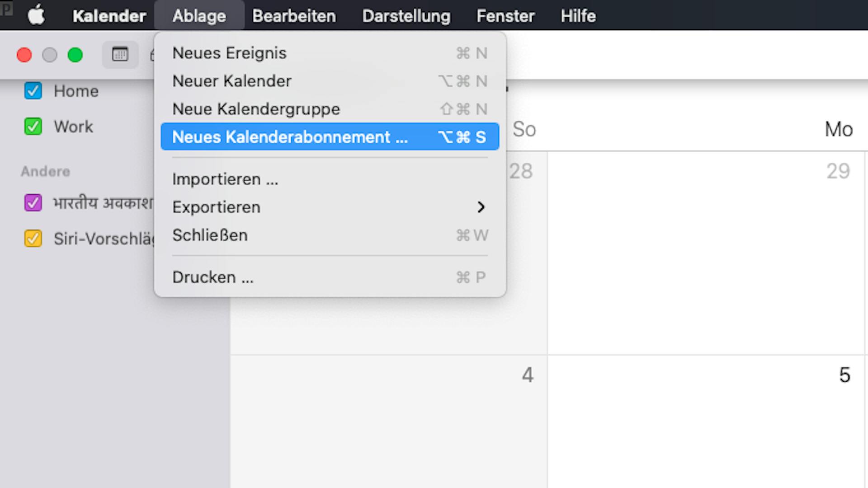Image resolution: width=868 pixels, height=488 pixels.
Task: Click the gray minimize window button
Action: (50, 55)
